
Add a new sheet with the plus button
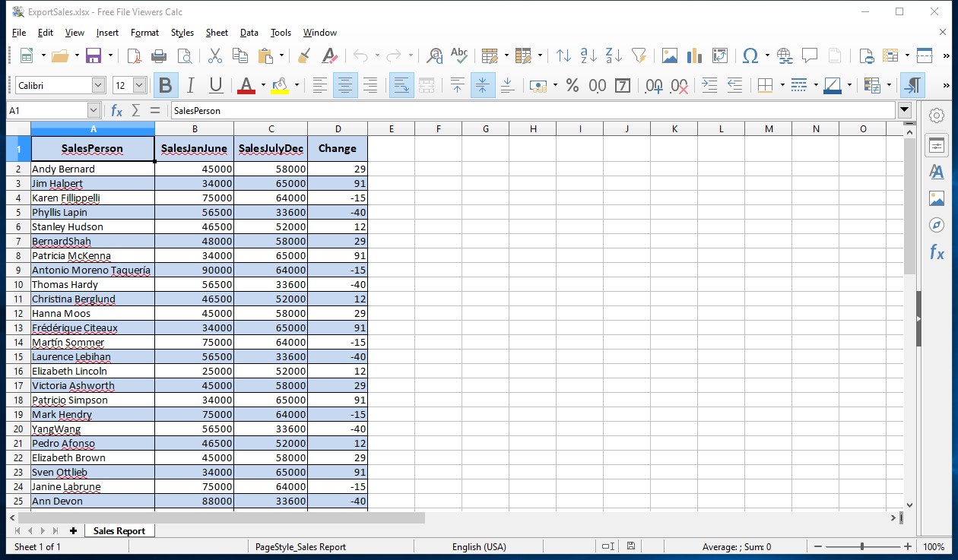(x=72, y=530)
